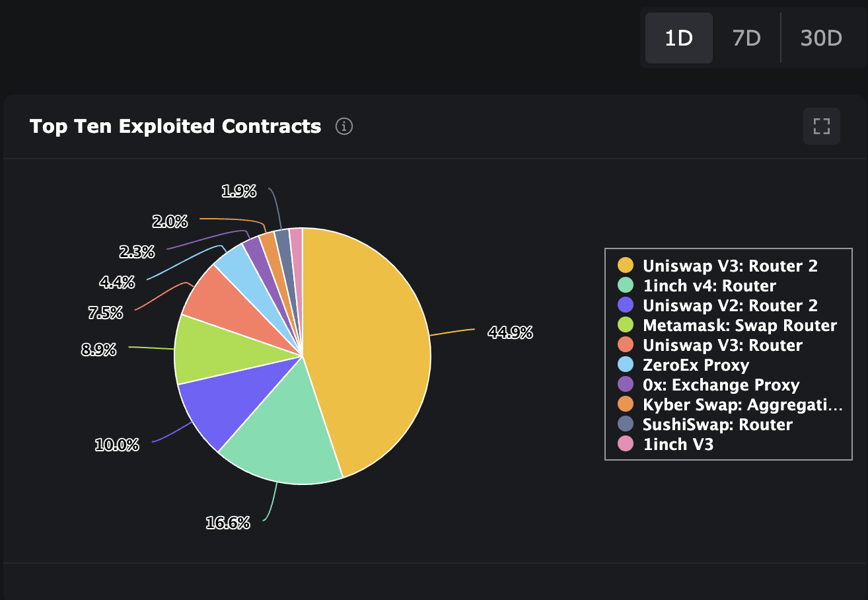Click the Top Ten Exploited Contracts title

(176, 126)
